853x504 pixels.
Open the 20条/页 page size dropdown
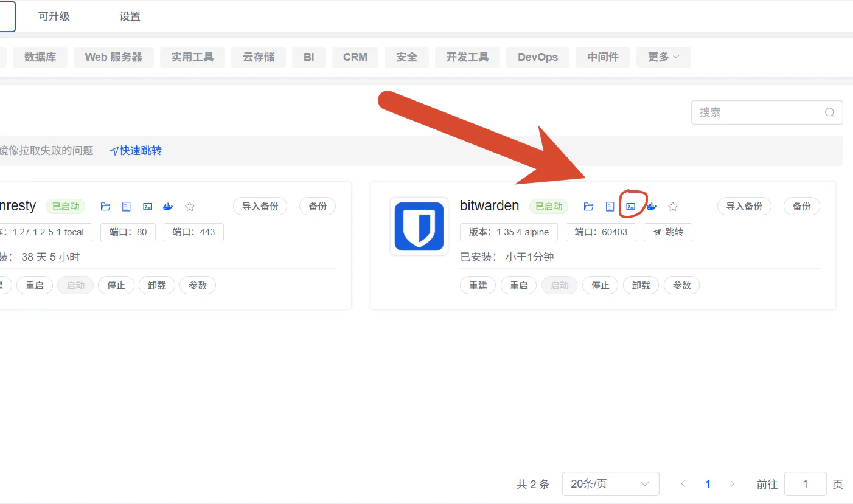click(610, 484)
